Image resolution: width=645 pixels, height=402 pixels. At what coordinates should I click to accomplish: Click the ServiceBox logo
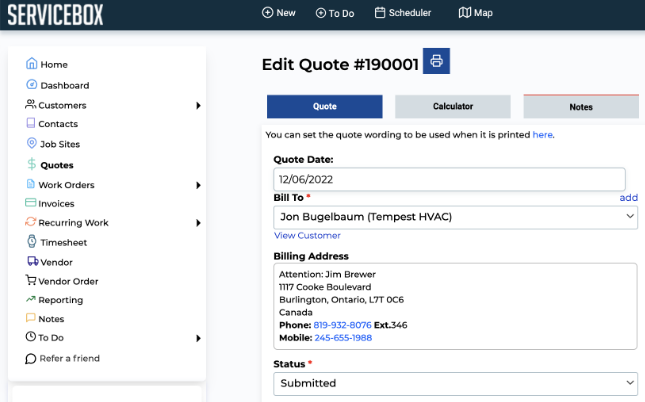[x=56, y=15]
